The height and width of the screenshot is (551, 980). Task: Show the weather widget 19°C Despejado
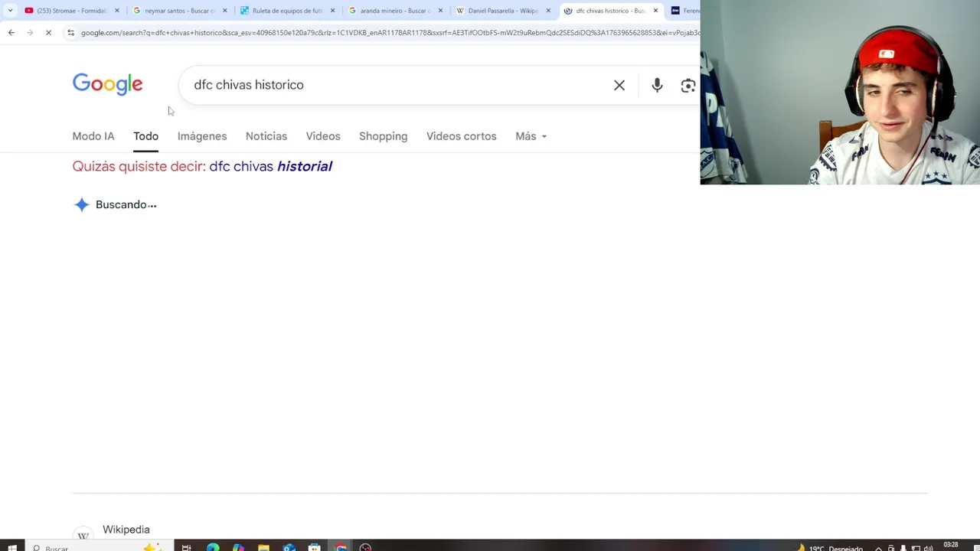click(x=830, y=548)
